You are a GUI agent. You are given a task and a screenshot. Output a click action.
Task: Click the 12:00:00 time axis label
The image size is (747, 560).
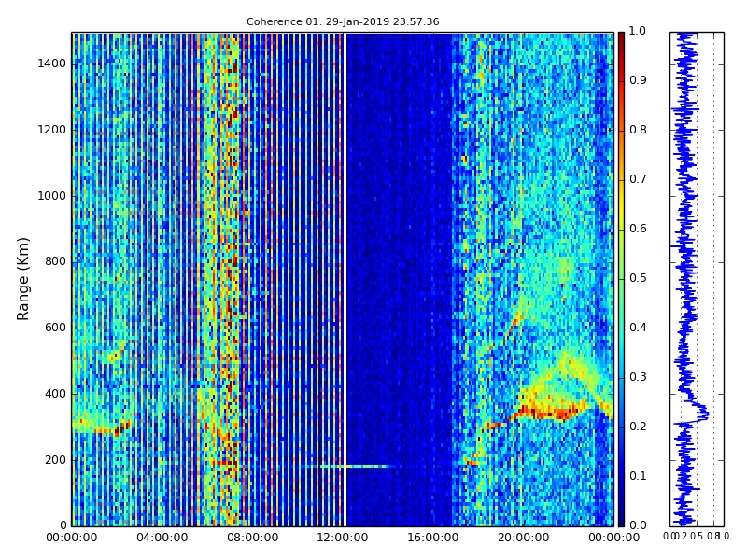point(343,539)
